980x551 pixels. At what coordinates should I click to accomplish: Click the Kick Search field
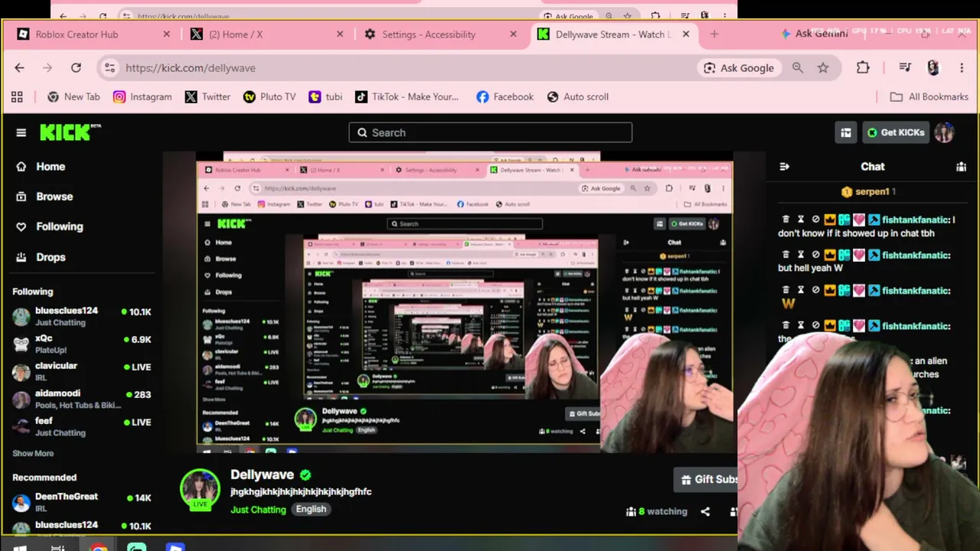(x=490, y=132)
